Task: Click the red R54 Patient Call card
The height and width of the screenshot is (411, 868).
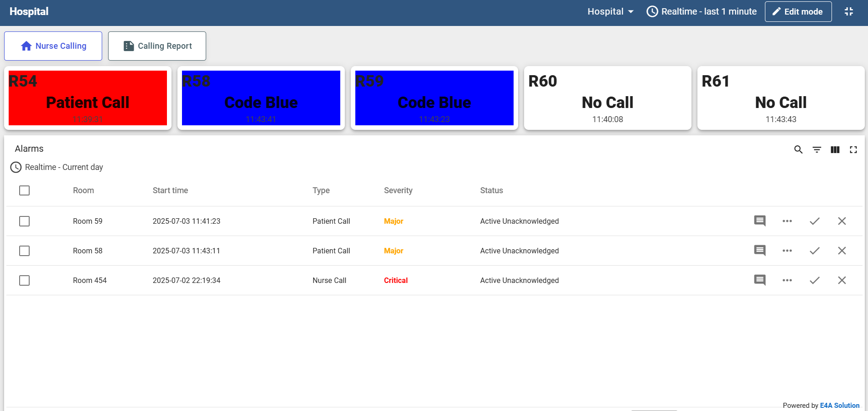Action: point(88,98)
